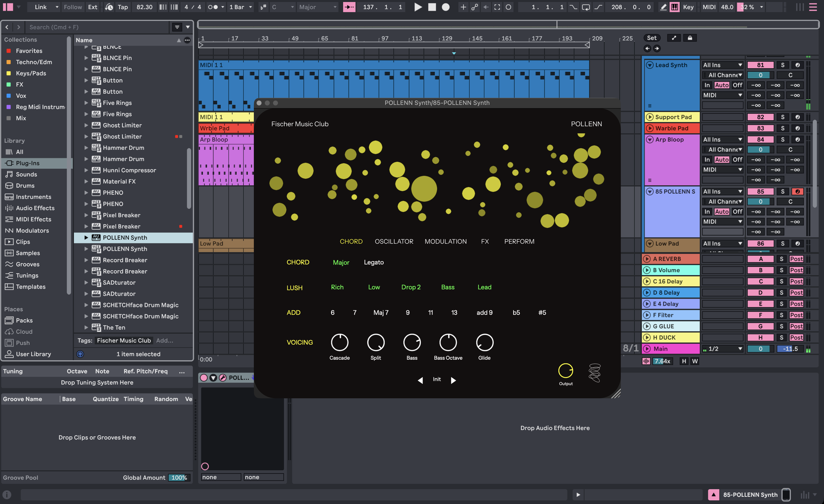The width and height of the screenshot is (824, 504).
Task: Load the next POLLENN preset
Action: 453,380
